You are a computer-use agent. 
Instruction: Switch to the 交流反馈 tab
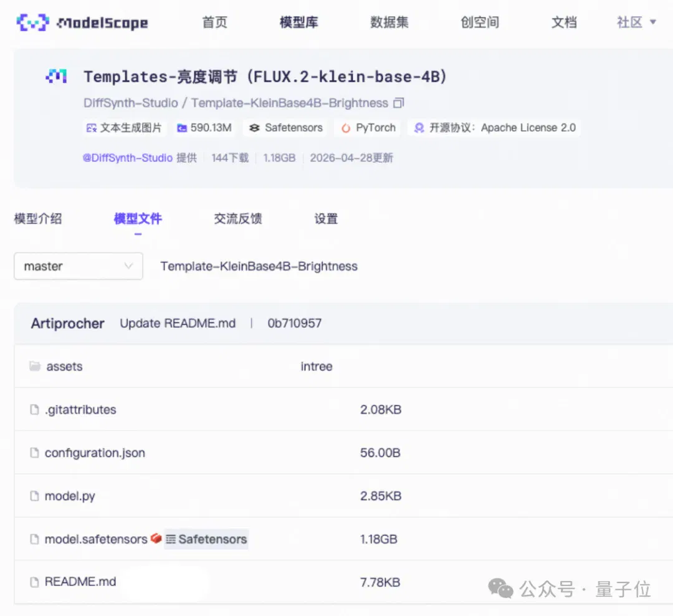coord(238,219)
